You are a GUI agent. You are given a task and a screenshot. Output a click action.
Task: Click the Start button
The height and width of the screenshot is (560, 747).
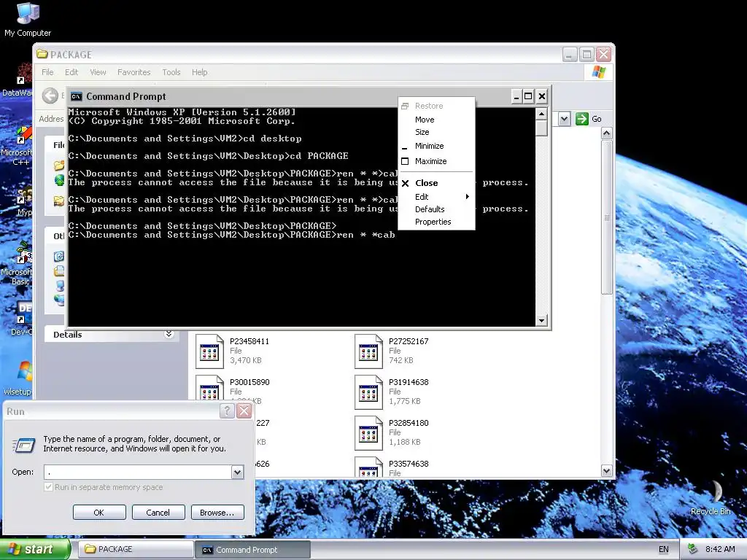coord(35,549)
